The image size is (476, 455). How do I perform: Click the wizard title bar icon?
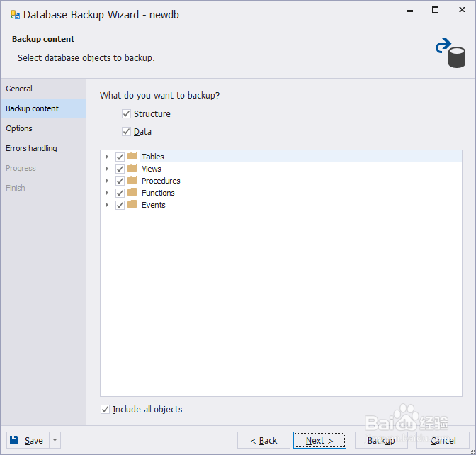tap(15, 15)
